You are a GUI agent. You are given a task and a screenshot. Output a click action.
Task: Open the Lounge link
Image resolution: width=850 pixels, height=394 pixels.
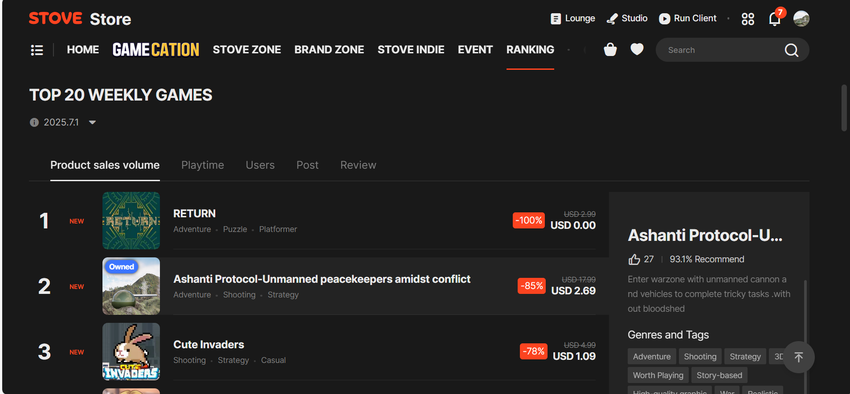click(572, 18)
